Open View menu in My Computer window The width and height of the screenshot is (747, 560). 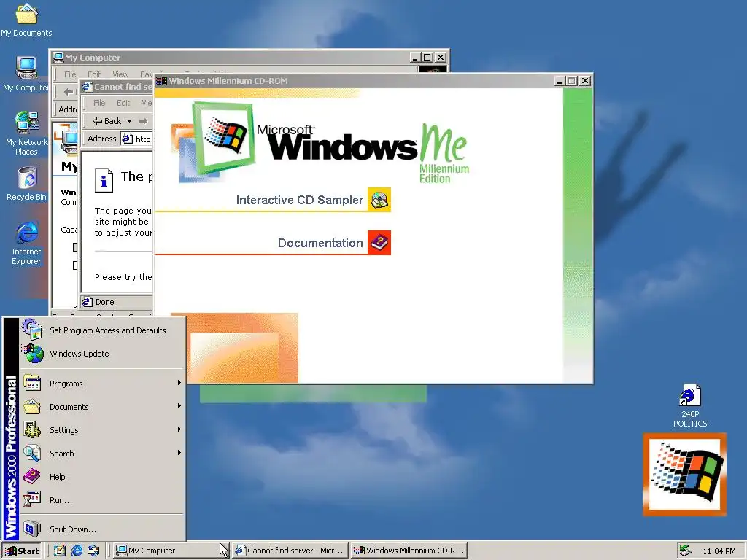point(120,74)
